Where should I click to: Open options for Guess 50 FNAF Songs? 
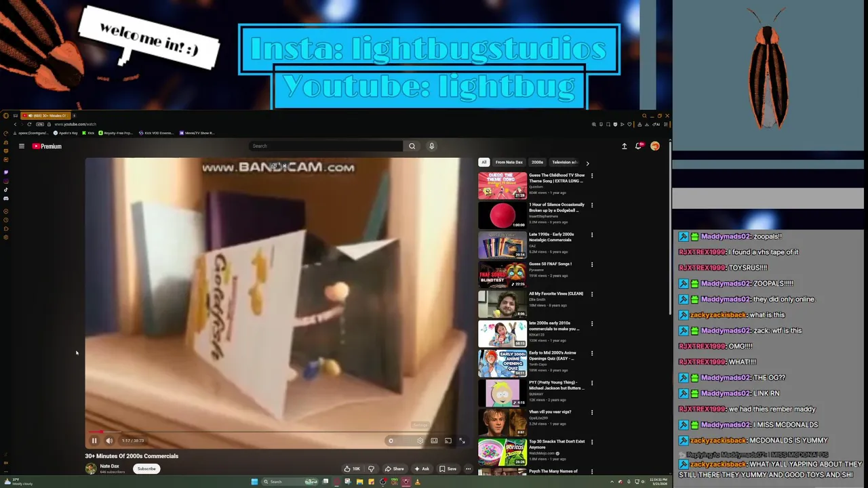click(592, 264)
